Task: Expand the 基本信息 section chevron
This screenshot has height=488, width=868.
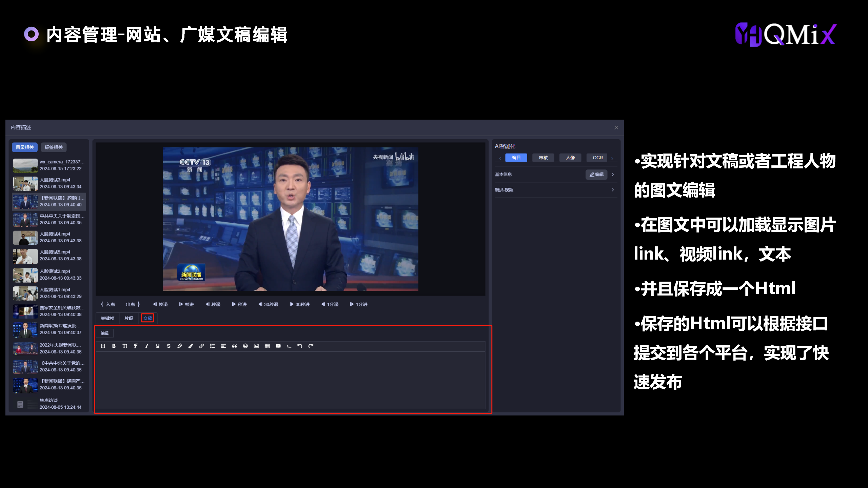Action: pos(613,175)
